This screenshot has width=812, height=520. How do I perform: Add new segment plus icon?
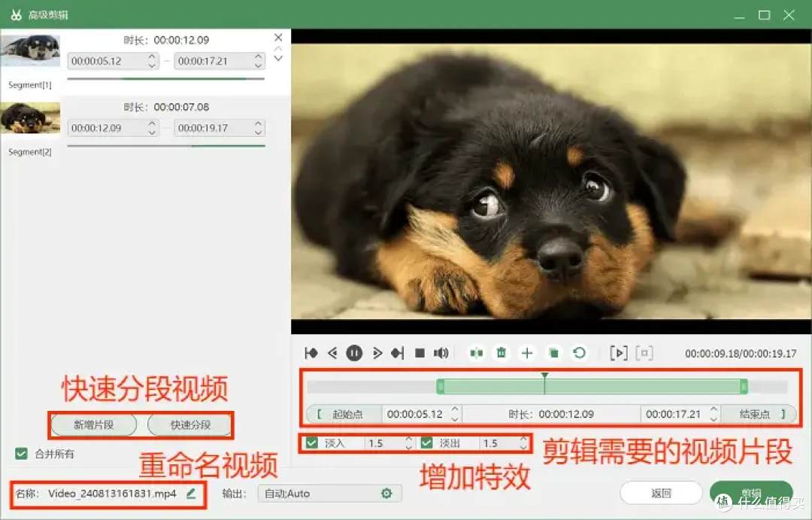click(x=527, y=353)
